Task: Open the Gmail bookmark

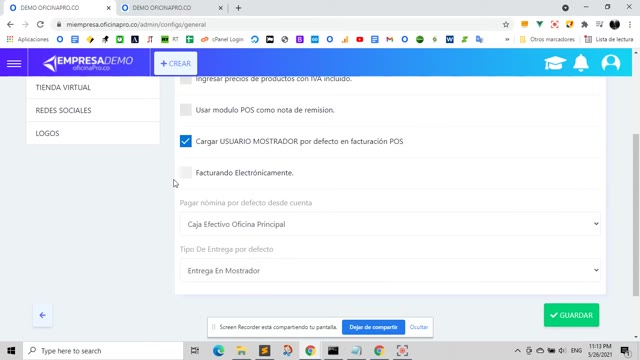Action: (x=389, y=40)
